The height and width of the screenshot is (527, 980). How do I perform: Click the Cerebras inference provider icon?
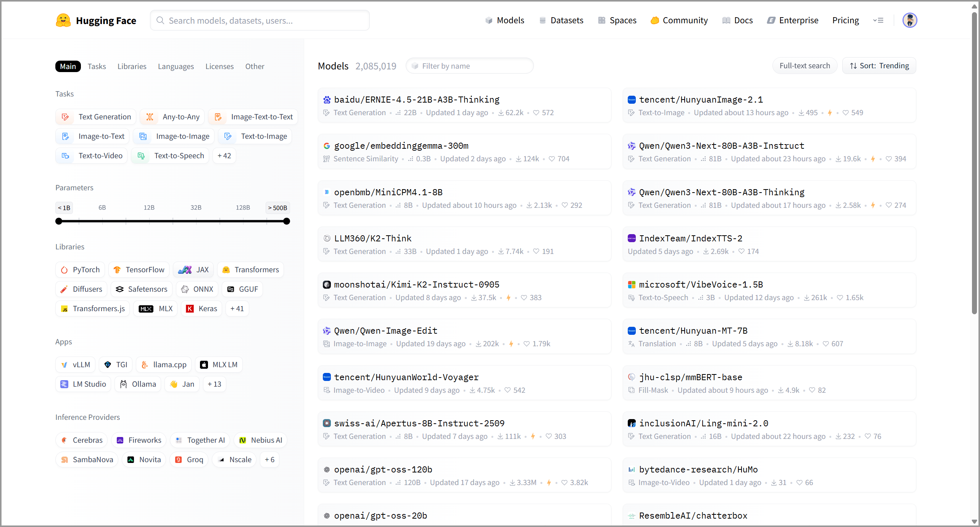click(64, 440)
